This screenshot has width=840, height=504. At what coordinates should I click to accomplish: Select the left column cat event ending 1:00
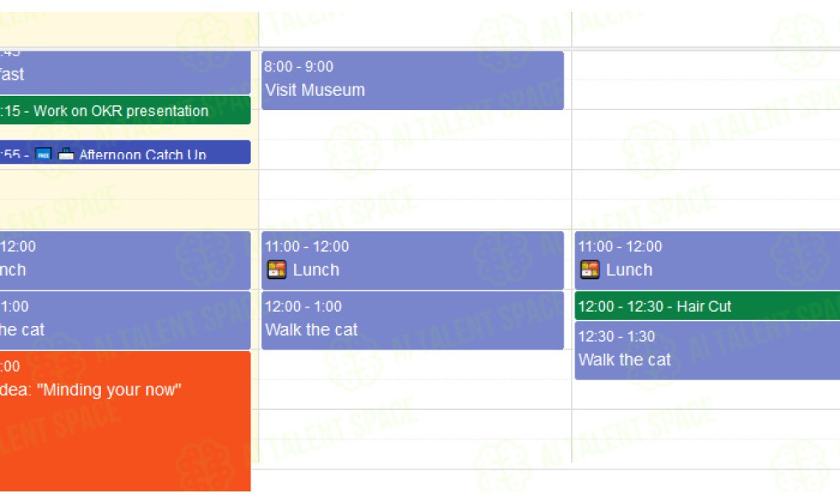click(125, 320)
